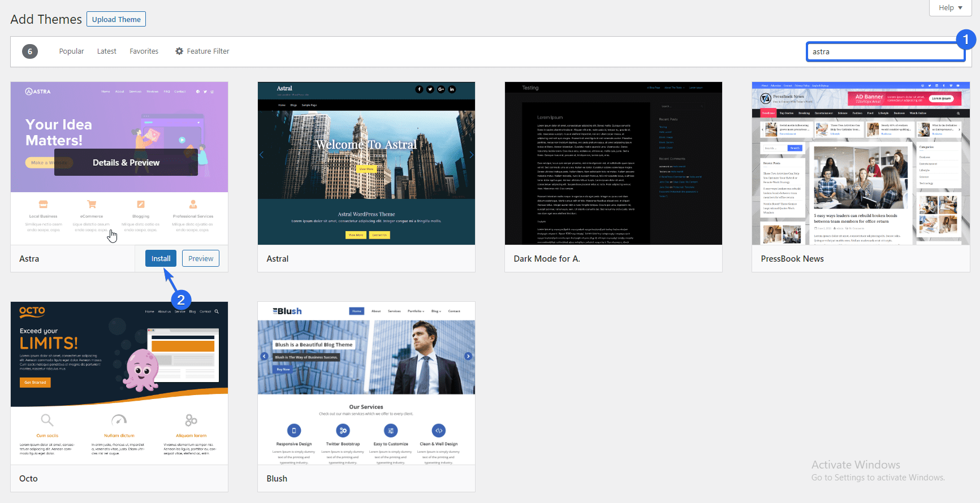Open the Favorites tab
Viewport: 980px width, 503px height.
point(144,51)
